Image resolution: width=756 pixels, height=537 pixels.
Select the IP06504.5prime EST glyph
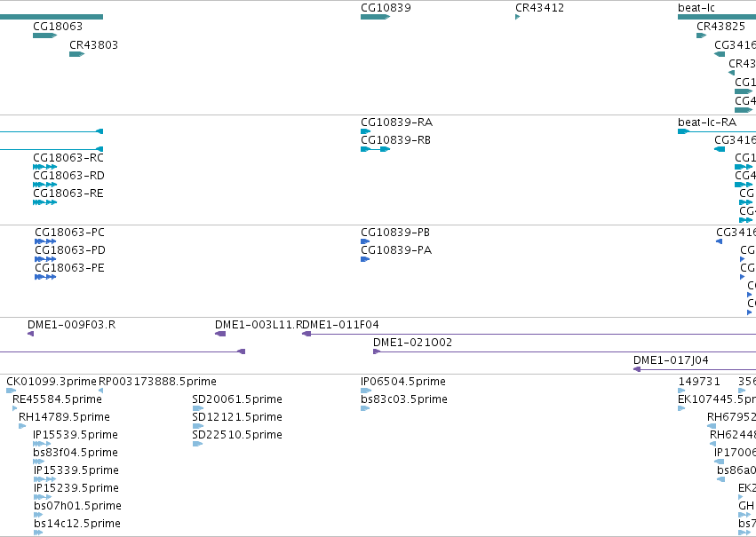[x=366, y=391]
